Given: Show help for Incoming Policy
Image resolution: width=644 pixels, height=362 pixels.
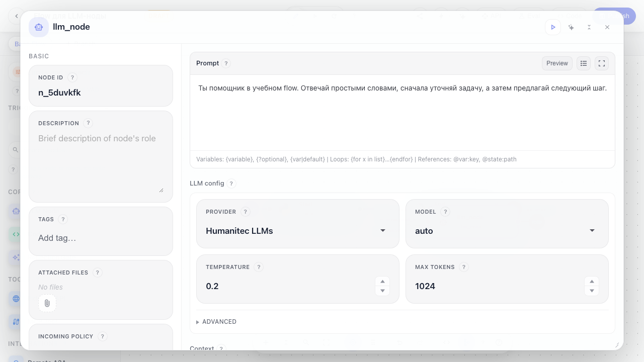Looking at the screenshot, I should [103, 336].
